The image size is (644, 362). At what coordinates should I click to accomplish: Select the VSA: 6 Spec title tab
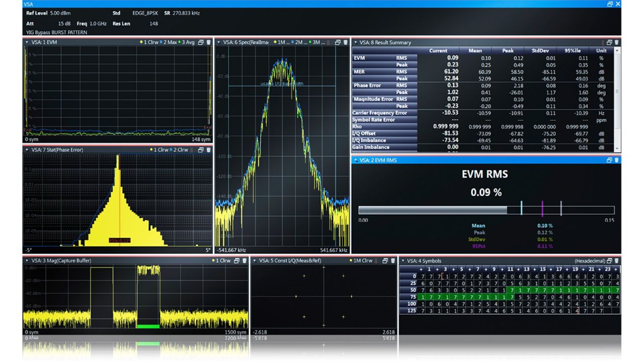coord(246,42)
